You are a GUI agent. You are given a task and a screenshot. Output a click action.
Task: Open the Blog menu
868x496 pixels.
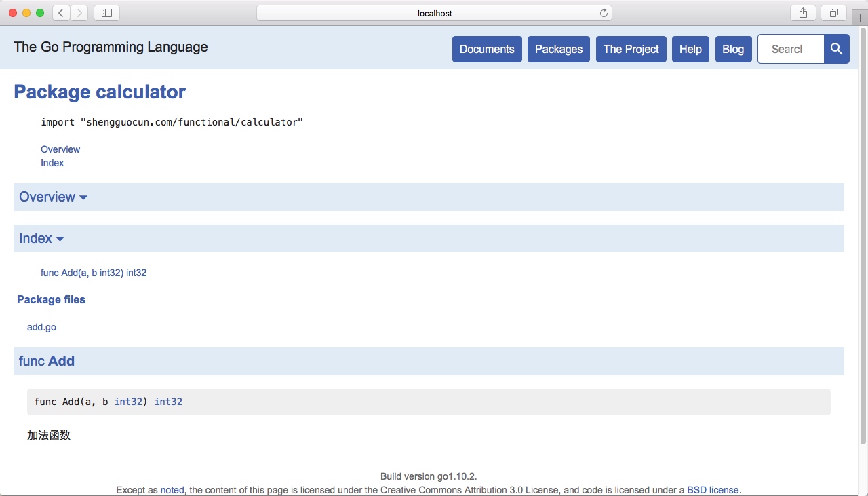733,49
